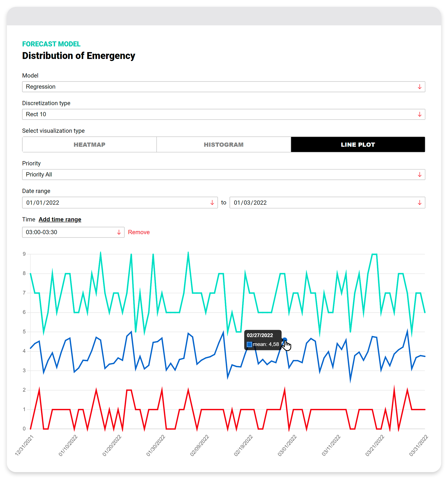Screen dimensions: 448x479
Task: Open the 03:00-03:30 time selector
Action: (x=70, y=232)
